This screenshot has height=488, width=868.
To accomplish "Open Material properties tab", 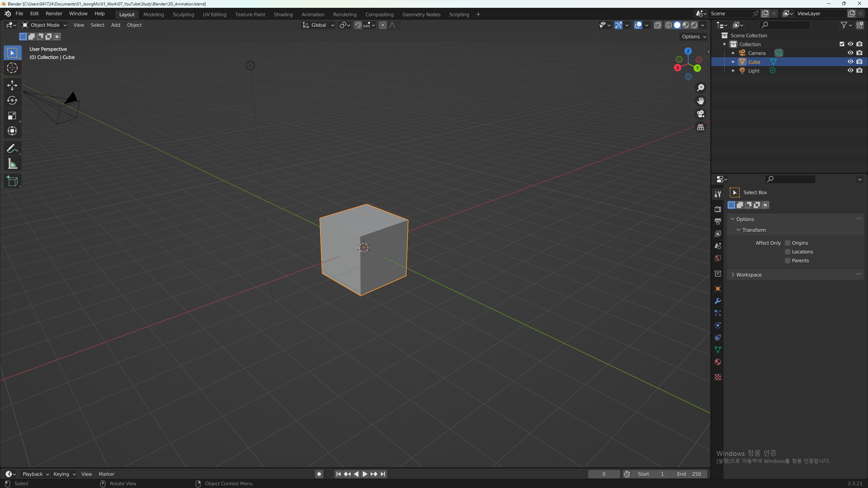I will (718, 362).
